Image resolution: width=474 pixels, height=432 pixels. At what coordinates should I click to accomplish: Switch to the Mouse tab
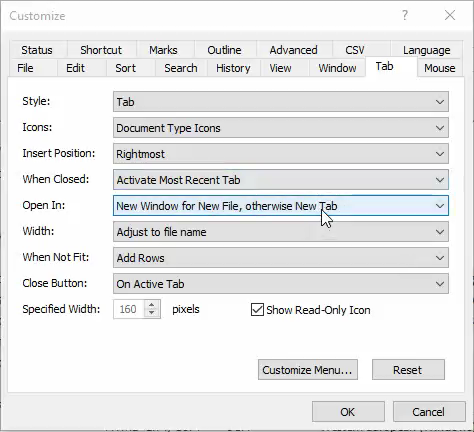point(439,68)
